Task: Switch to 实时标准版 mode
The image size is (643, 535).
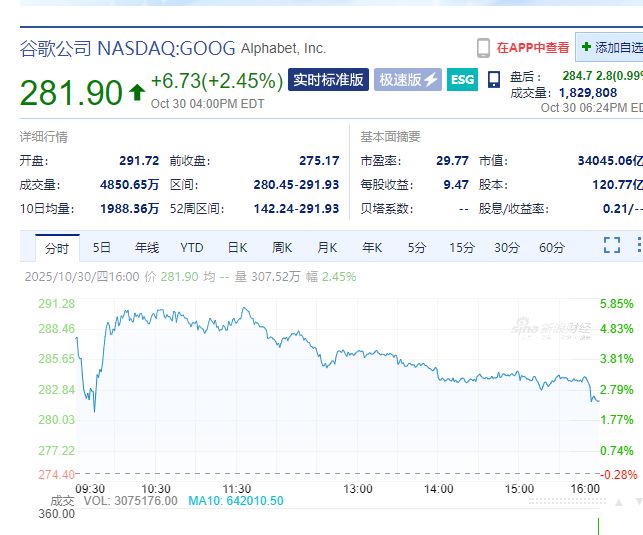Action: (328, 80)
